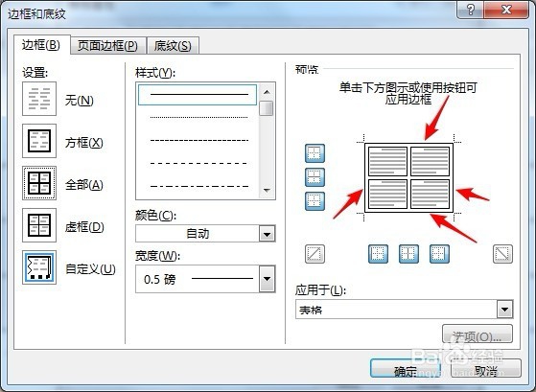Open the 底纹(S) shading tab
The width and height of the screenshot is (536, 392).
point(173,46)
